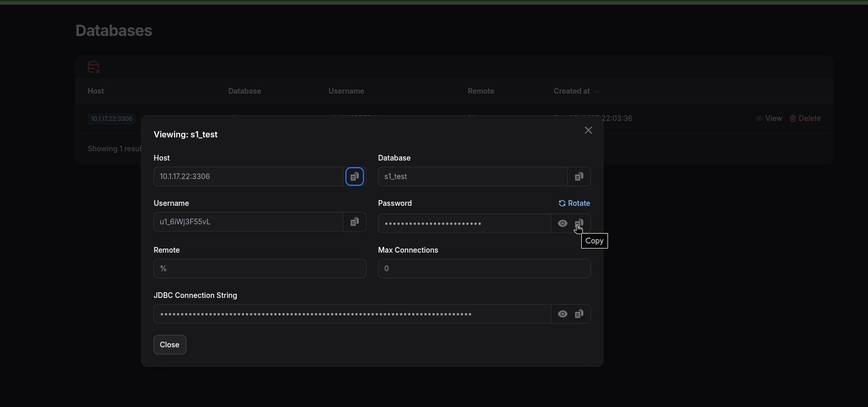Click the host badge 10.1.17.22:3306 in table
The width and height of the screenshot is (868, 407).
(x=112, y=119)
